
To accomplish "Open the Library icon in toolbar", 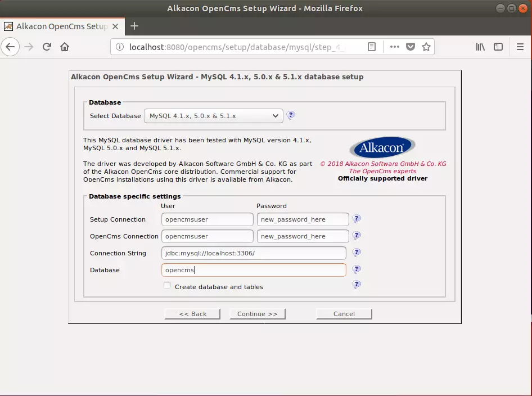I will [x=480, y=47].
